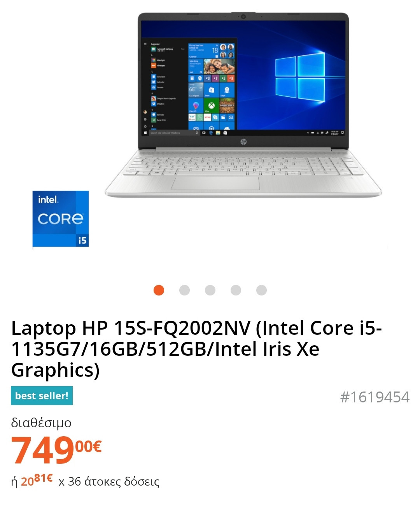This screenshot has height=507, width=420.
Task: Click the product code #1619454
Action: (x=375, y=397)
